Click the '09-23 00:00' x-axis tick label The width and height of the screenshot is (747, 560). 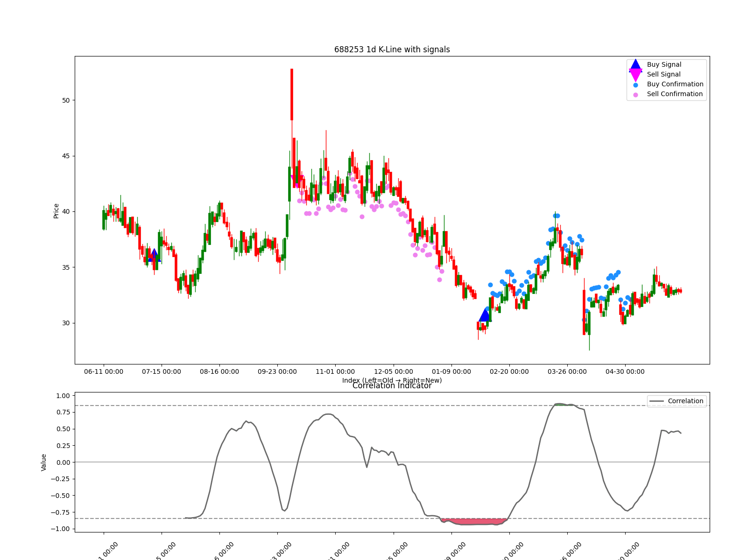[x=277, y=372]
